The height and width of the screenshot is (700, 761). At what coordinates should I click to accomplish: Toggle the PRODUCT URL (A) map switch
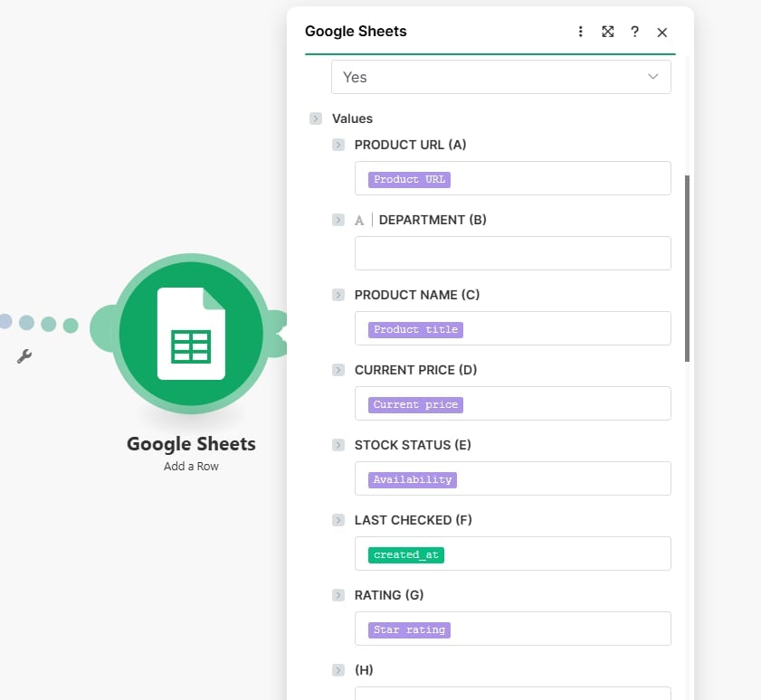click(338, 145)
